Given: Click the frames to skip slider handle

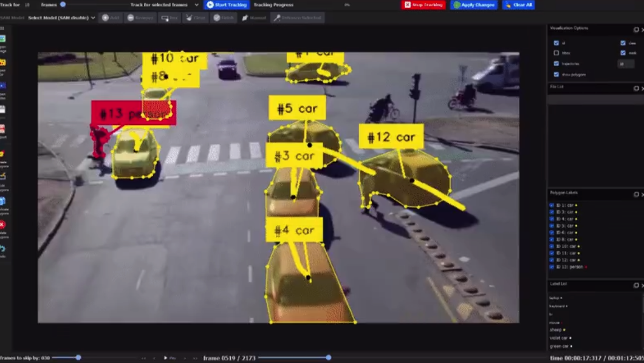Looking at the screenshot, I should tap(78, 358).
